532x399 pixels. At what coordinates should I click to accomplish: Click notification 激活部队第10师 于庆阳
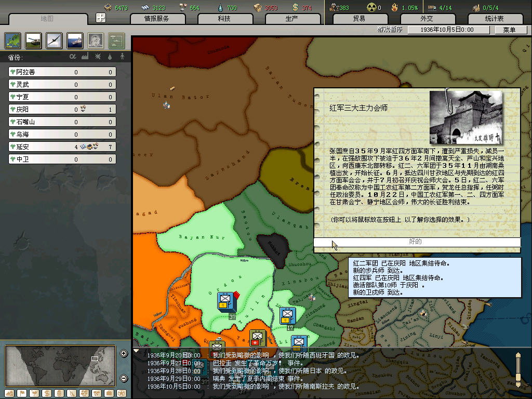[x=389, y=285]
